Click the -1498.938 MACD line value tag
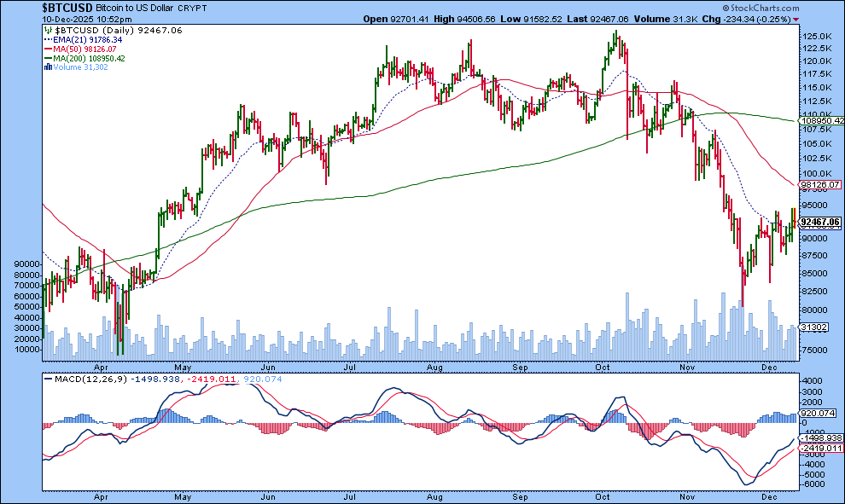Viewport: 845px width, 504px height. 819,437
